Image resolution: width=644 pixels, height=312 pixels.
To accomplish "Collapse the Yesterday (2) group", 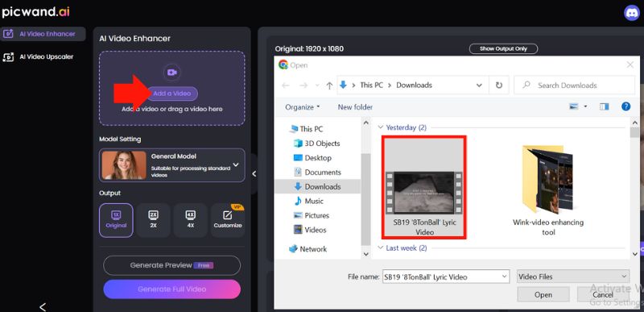I will [x=381, y=127].
